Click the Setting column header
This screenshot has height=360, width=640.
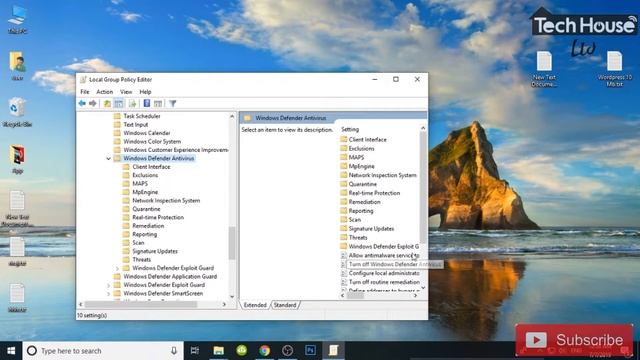pyautogui.click(x=350, y=129)
